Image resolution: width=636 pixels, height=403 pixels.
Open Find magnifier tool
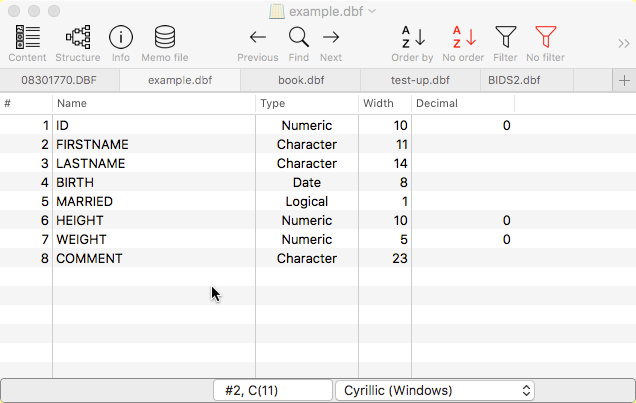tap(299, 38)
